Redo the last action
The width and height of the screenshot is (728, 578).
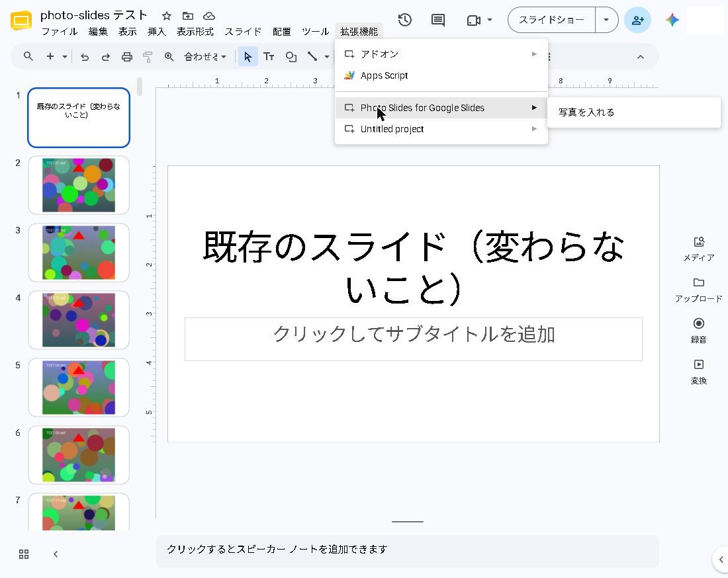106,57
